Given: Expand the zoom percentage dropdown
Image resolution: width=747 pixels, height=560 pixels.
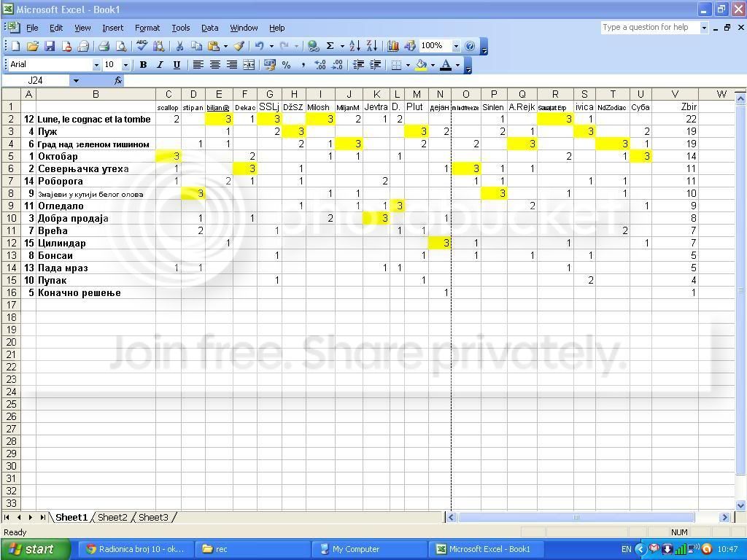Looking at the screenshot, I should point(456,46).
